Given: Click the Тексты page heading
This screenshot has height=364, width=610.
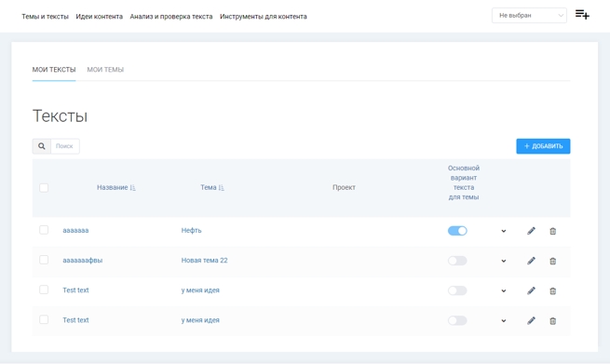Looking at the screenshot, I should point(60,115).
